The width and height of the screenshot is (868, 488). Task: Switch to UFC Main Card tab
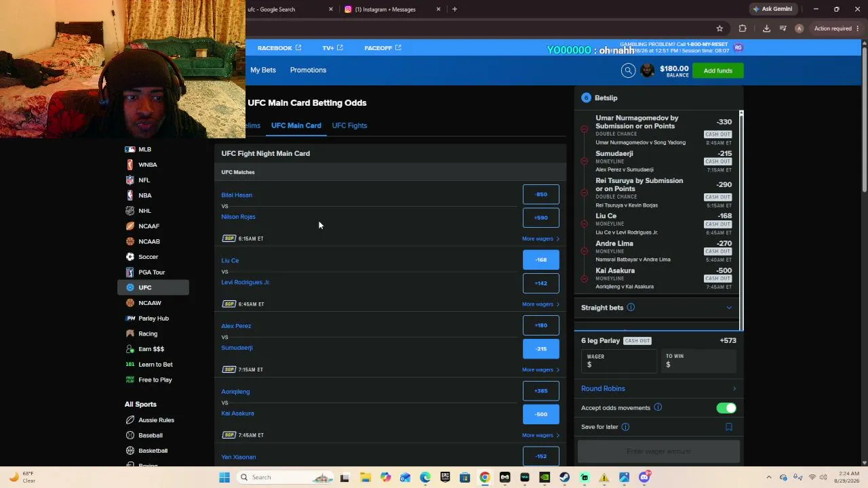[x=296, y=125]
